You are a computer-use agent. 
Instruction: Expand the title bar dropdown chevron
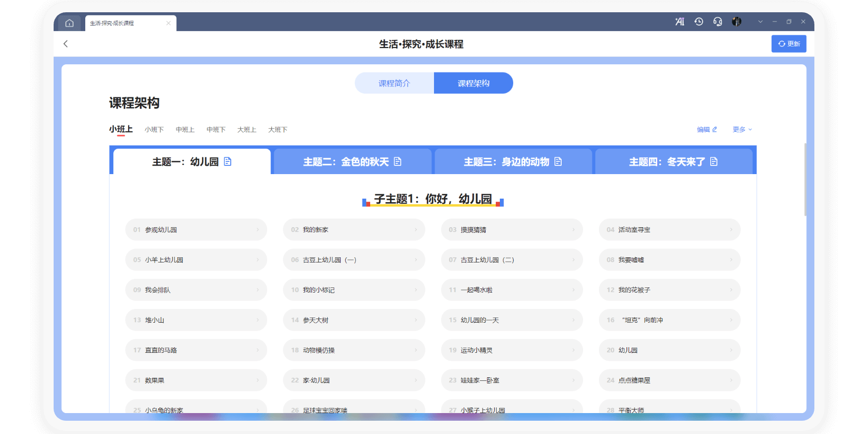pyautogui.click(x=760, y=21)
